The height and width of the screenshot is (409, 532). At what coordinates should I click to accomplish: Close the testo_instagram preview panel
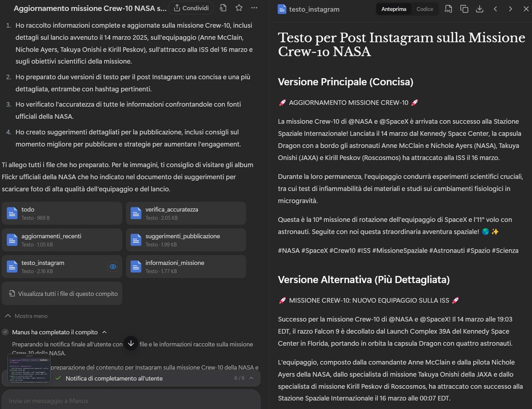click(x=526, y=9)
